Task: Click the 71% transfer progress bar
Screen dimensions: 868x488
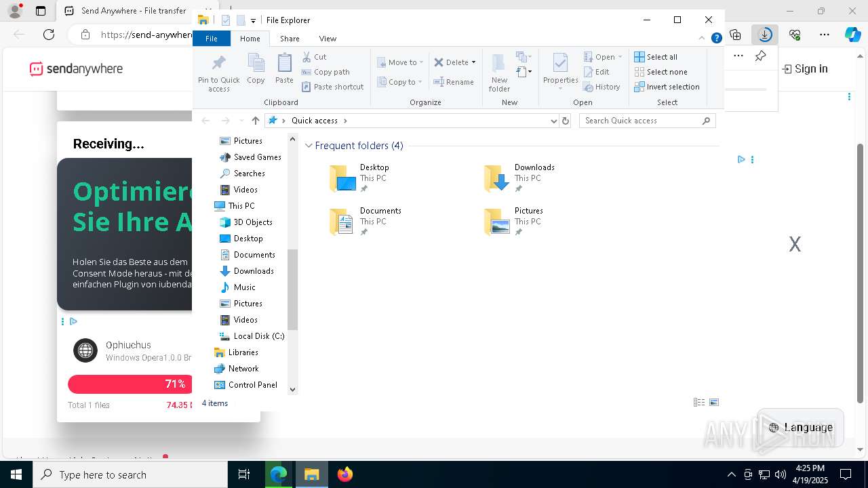Action: tap(130, 384)
